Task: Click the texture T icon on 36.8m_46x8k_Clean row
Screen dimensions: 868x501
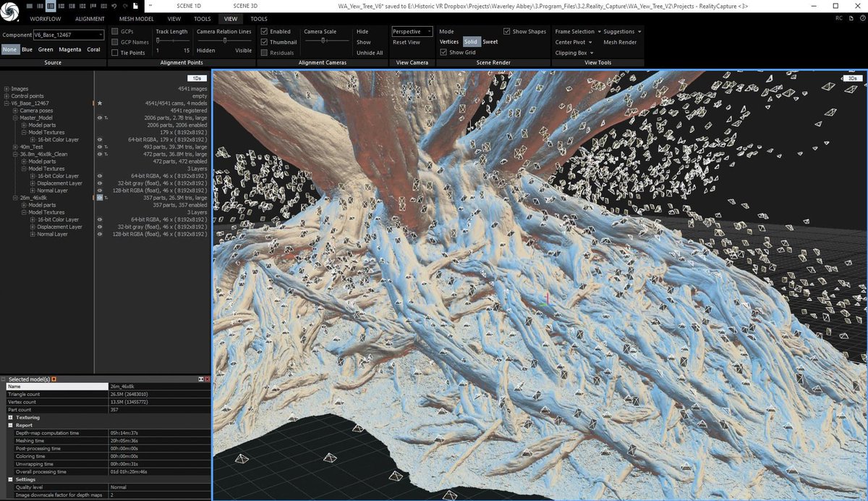Action: (x=107, y=154)
